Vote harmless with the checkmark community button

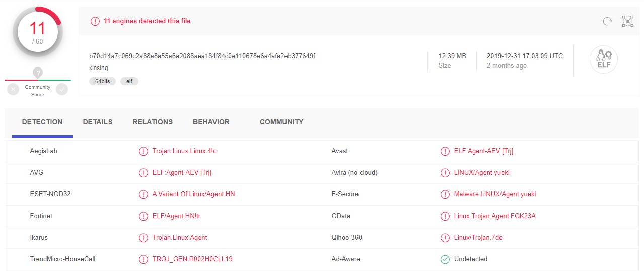[62, 89]
